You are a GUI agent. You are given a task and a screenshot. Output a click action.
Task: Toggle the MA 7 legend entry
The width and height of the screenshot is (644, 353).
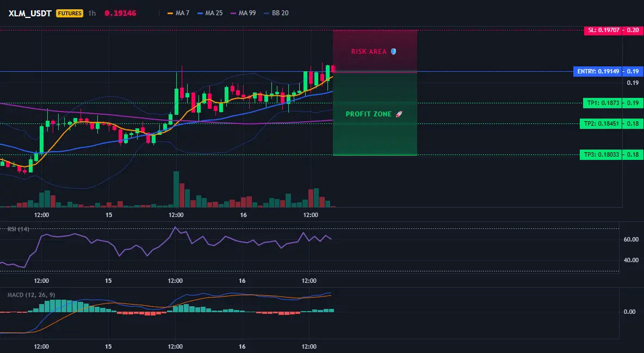(x=178, y=13)
